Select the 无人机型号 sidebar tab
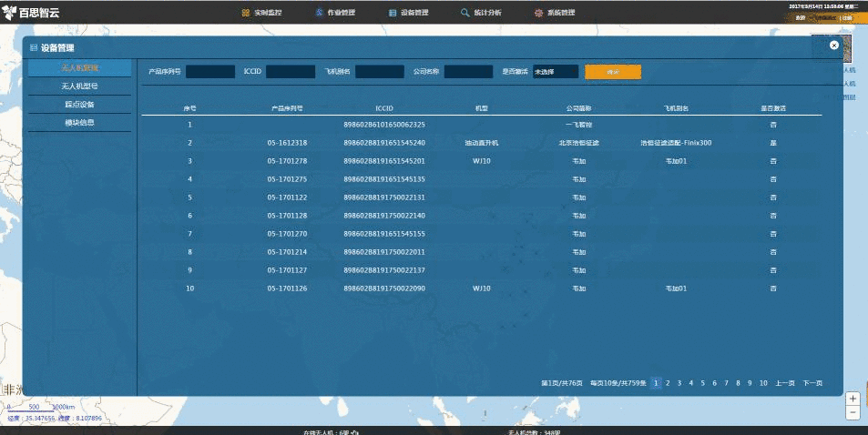 80,86
